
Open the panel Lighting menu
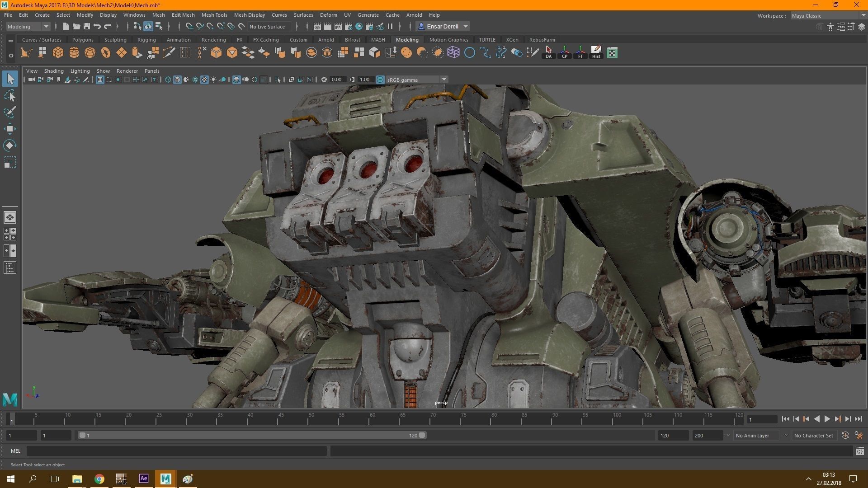tap(80, 71)
